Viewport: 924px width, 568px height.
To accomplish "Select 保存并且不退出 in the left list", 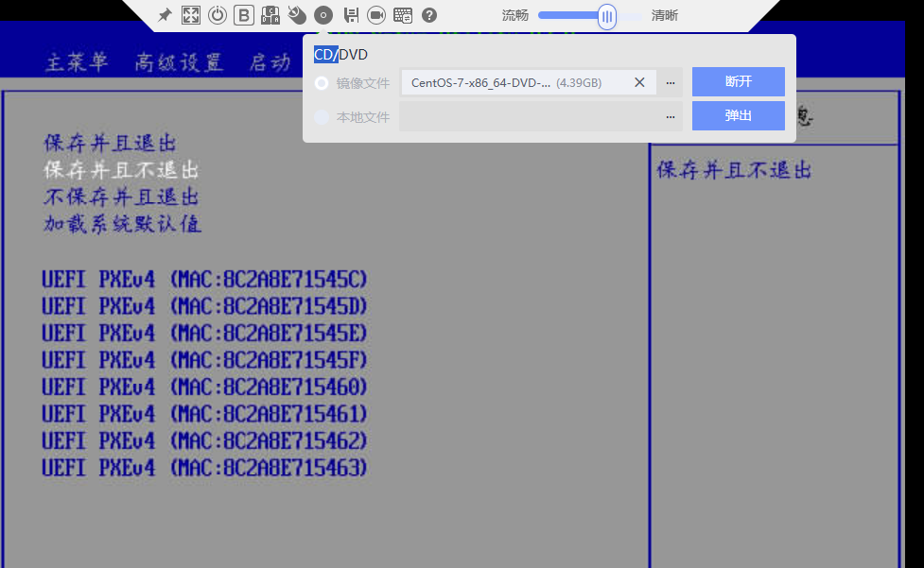I will click(121, 170).
